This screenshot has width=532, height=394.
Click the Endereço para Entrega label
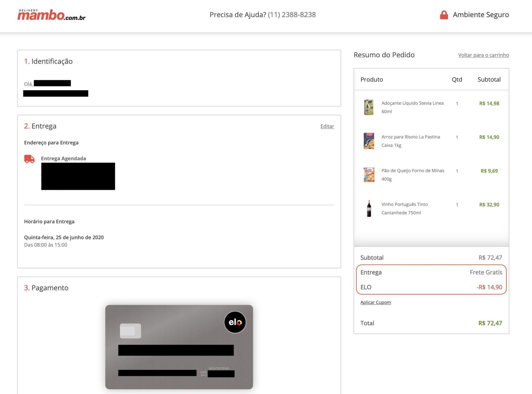click(x=51, y=143)
